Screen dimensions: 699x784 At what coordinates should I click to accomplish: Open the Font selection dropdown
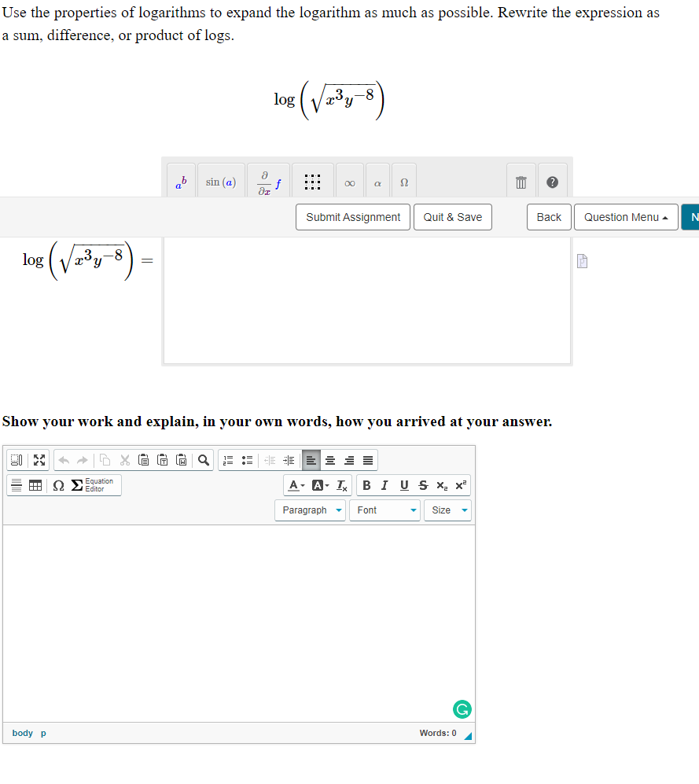pyautogui.click(x=384, y=510)
